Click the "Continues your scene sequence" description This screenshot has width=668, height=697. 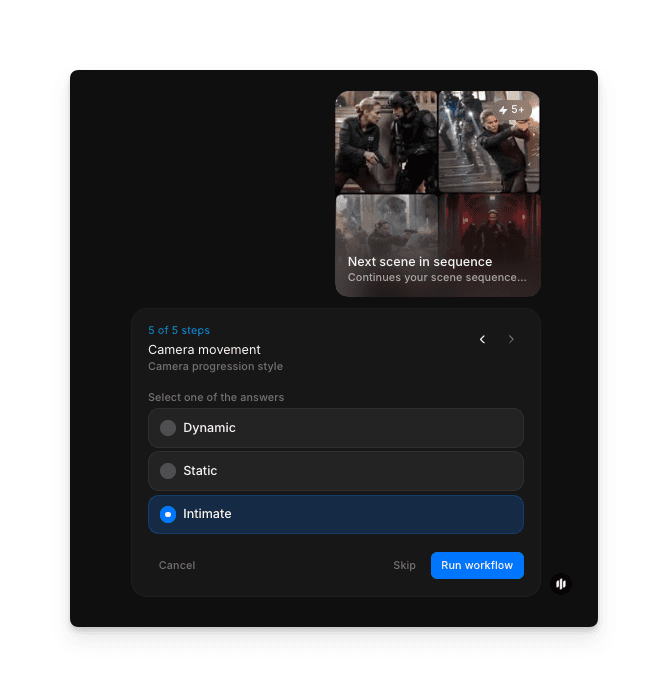[x=437, y=278]
